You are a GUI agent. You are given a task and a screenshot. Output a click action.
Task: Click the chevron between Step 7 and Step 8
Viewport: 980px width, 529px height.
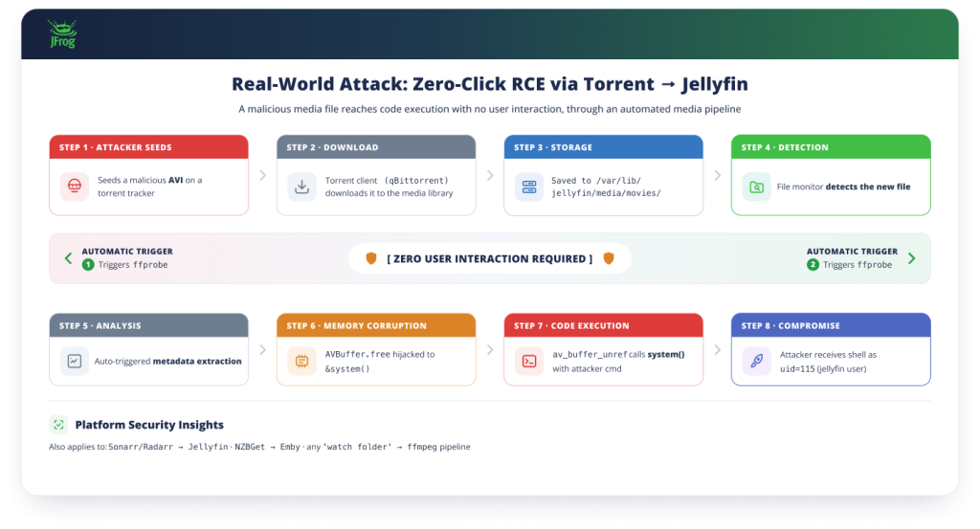click(x=718, y=350)
